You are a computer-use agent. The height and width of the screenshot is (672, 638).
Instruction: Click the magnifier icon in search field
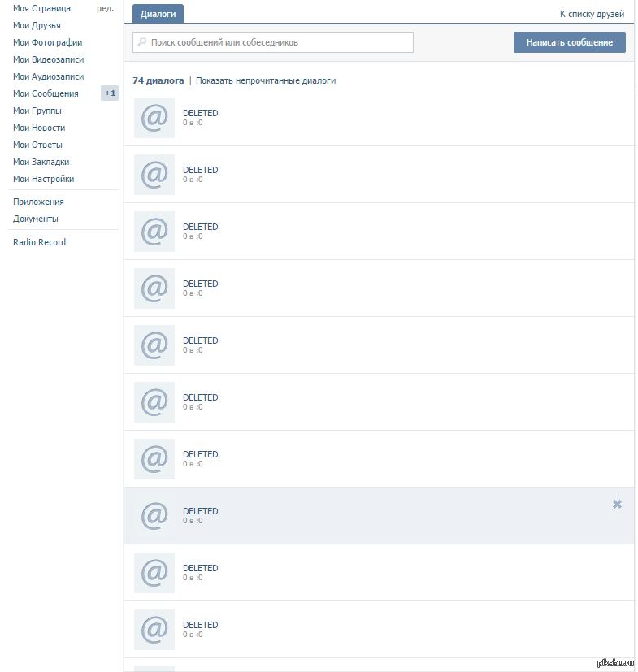(142, 42)
